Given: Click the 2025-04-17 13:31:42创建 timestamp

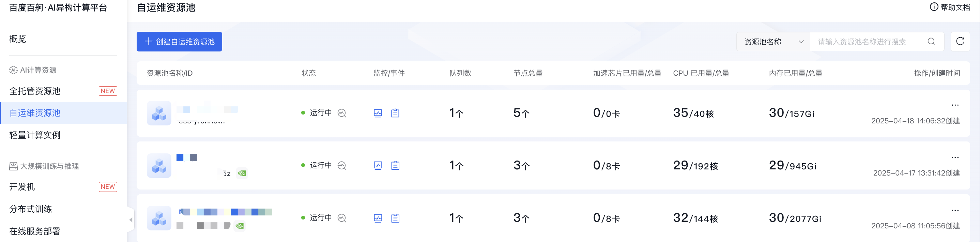Looking at the screenshot, I should click(x=916, y=173).
